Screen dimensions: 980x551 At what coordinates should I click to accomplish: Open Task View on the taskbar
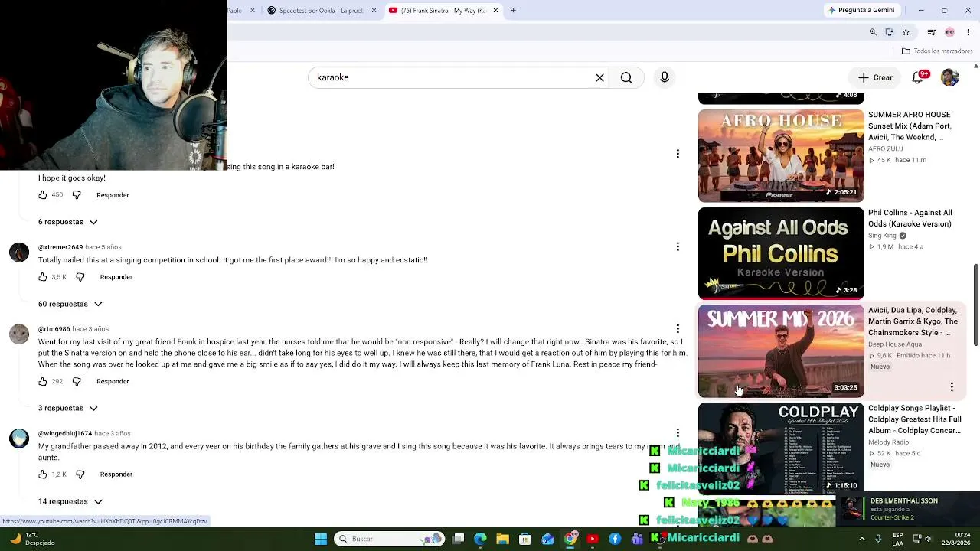pyautogui.click(x=458, y=539)
